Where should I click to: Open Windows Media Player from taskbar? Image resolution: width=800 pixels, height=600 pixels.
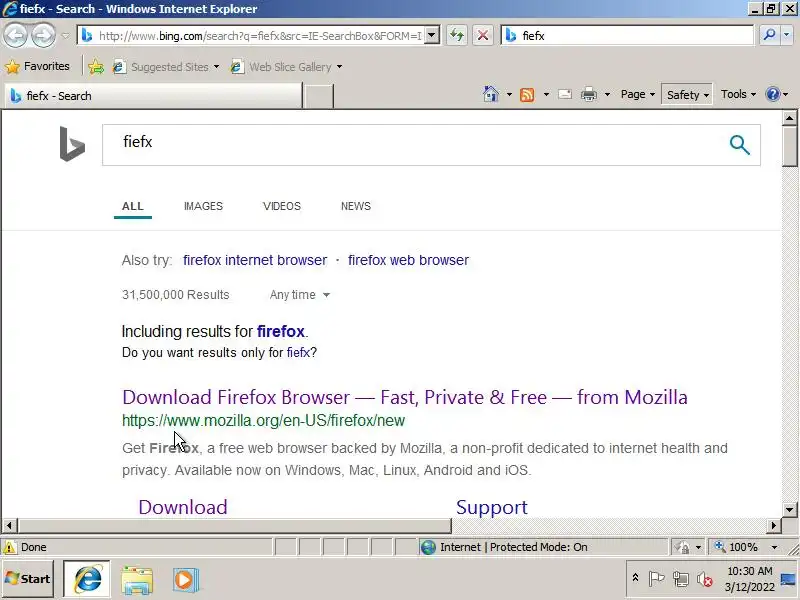pyautogui.click(x=185, y=580)
